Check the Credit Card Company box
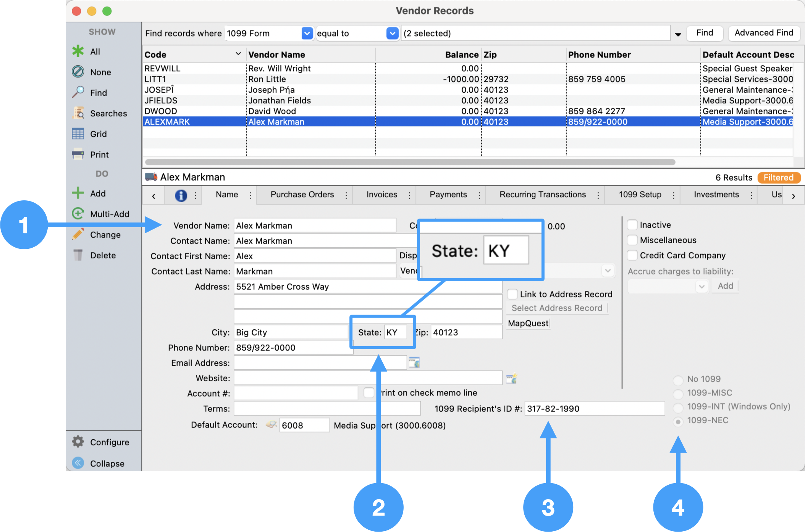Image resolution: width=805 pixels, height=532 pixels. click(632, 255)
